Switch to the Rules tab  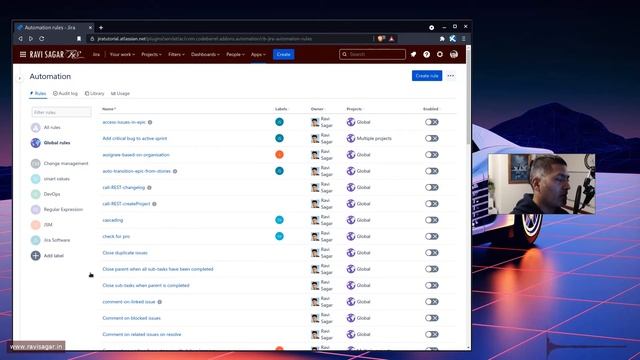click(x=38, y=93)
